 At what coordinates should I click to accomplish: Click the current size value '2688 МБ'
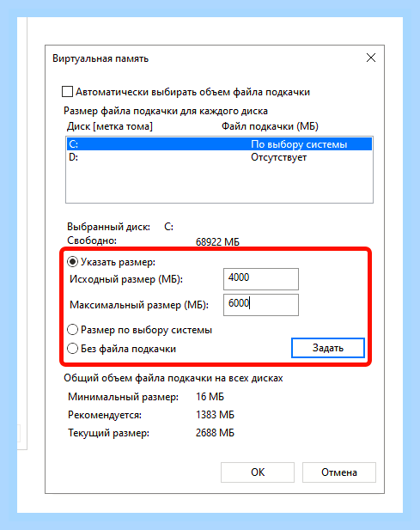215,433
